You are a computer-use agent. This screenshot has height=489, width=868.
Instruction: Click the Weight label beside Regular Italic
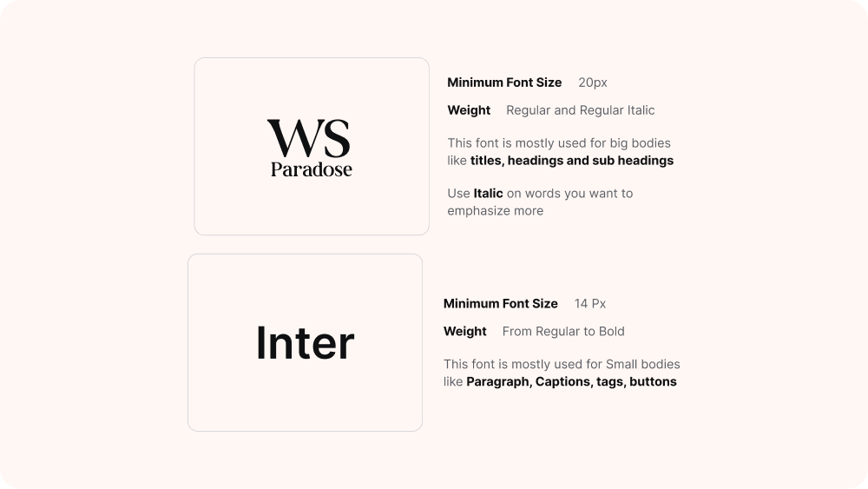[469, 110]
